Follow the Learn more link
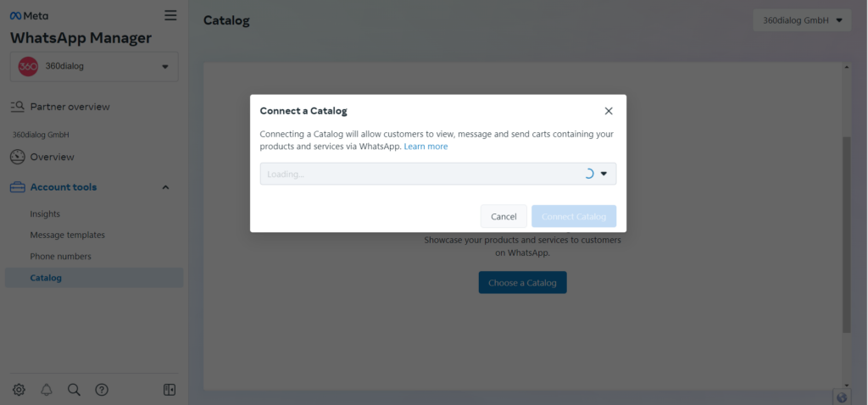The height and width of the screenshot is (405, 868). (x=426, y=147)
